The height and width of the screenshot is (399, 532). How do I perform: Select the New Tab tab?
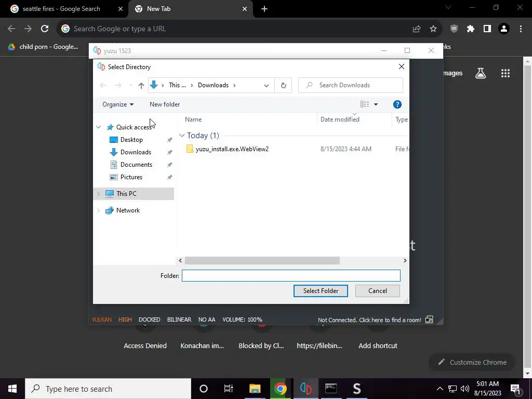tap(158, 9)
